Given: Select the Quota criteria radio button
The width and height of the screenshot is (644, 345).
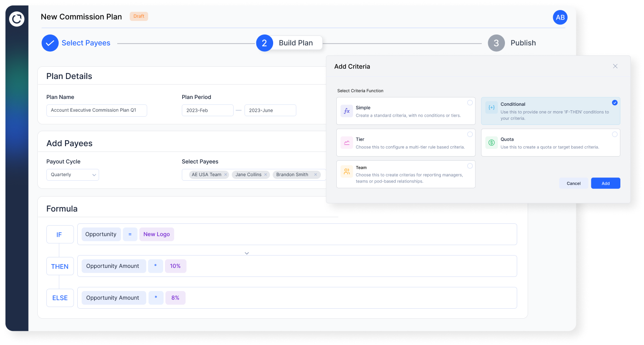Looking at the screenshot, I should tap(614, 134).
